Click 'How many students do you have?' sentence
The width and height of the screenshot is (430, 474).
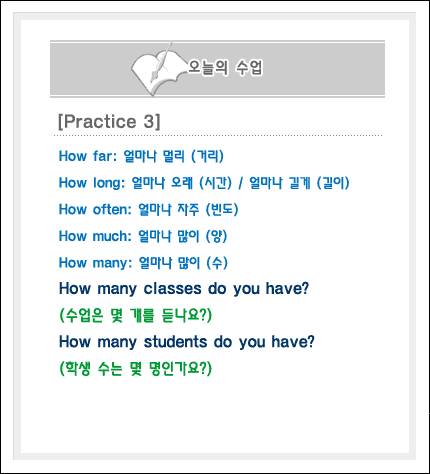[x=187, y=342]
